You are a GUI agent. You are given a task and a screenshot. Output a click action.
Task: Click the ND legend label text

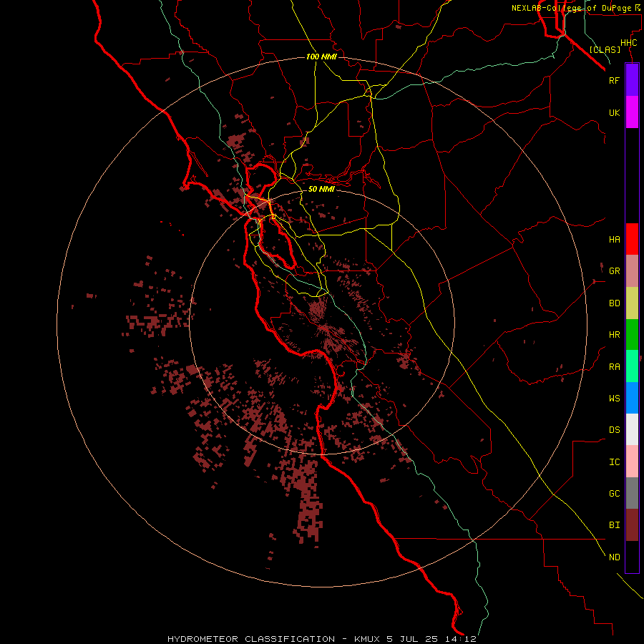[x=614, y=557]
